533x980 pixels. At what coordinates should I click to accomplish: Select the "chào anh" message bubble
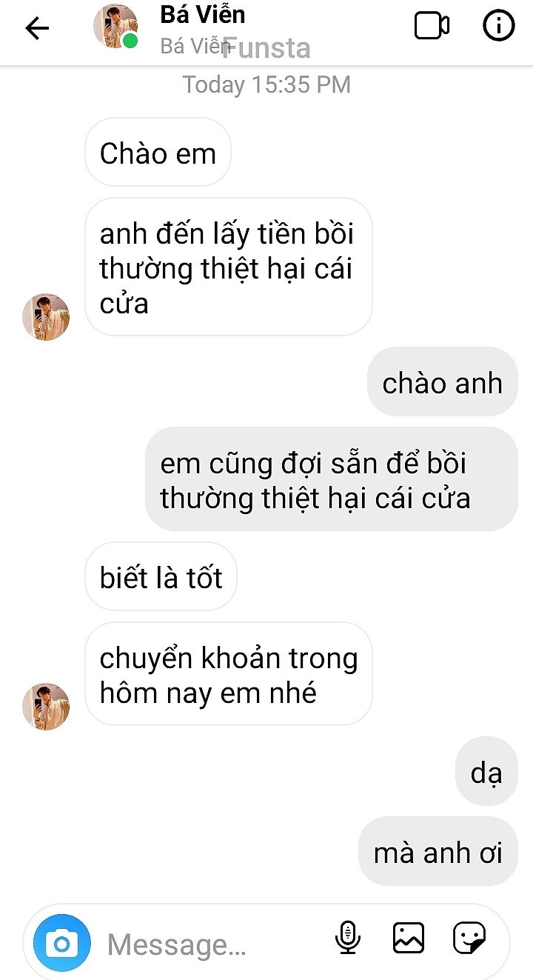(x=443, y=382)
